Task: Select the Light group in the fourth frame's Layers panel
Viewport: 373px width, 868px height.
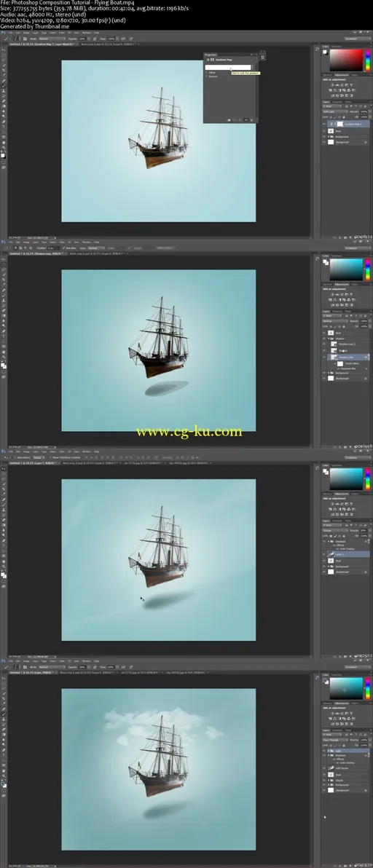Action: (x=349, y=751)
